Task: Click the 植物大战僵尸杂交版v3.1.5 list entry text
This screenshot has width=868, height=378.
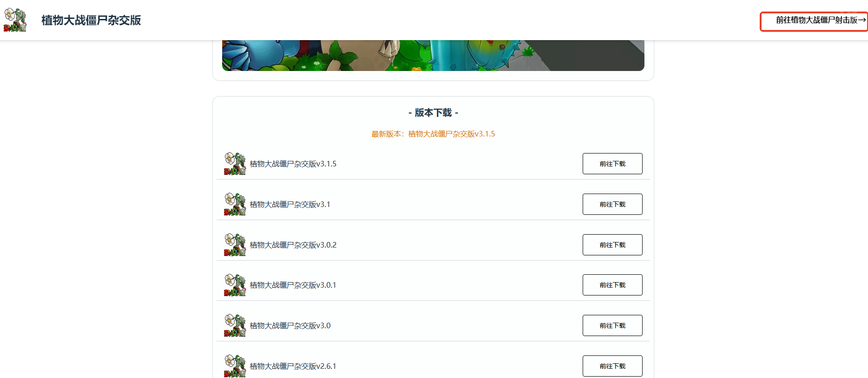Action: pos(293,164)
